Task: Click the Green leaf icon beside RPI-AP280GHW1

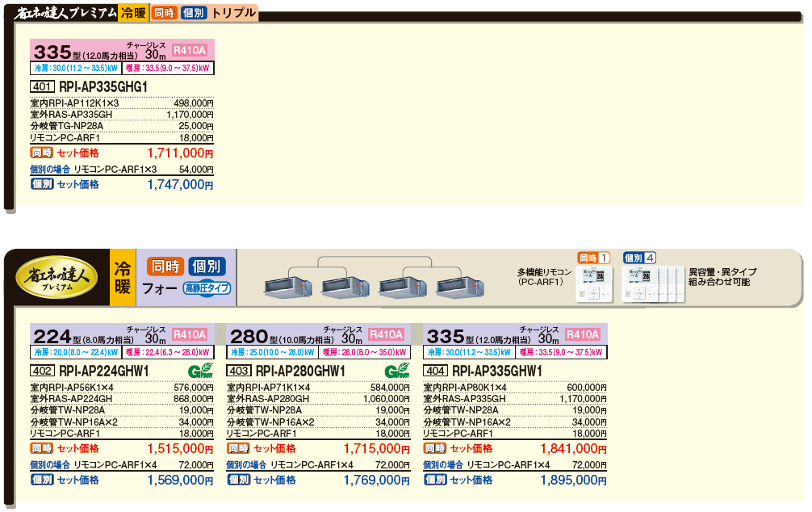Action: pyautogui.click(x=397, y=371)
